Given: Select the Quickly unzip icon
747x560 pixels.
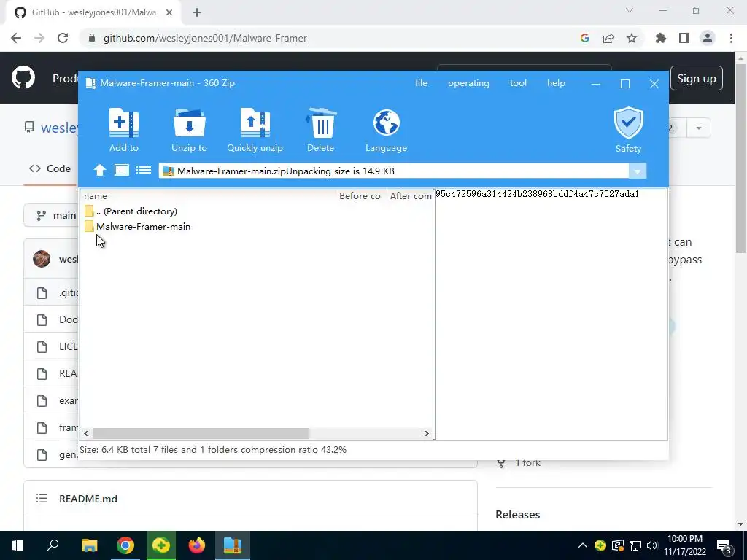Looking at the screenshot, I should pos(255,123).
